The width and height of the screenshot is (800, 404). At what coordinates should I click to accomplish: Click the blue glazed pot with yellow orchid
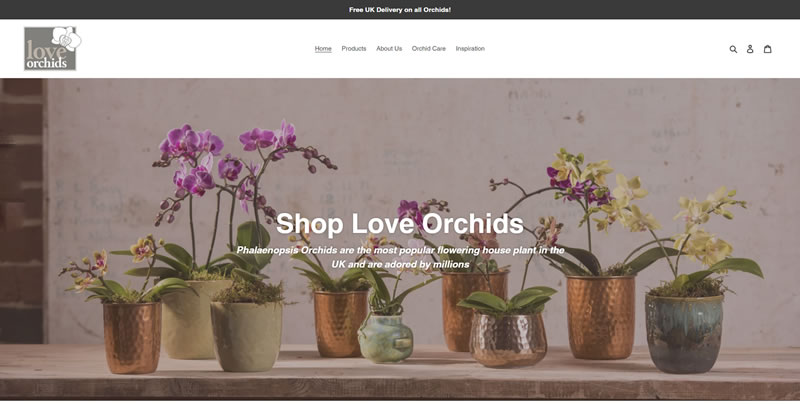tap(684, 333)
